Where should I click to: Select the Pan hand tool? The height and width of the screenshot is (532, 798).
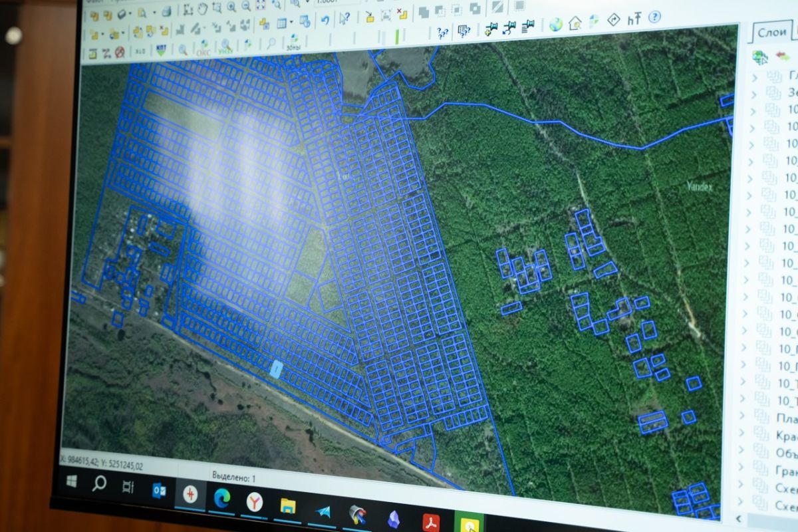[203, 9]
